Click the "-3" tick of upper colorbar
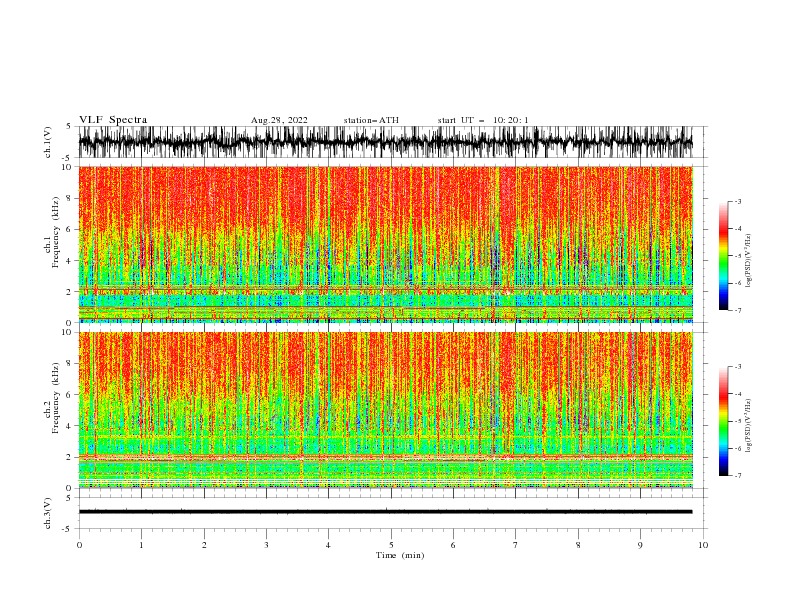Screen dimensions: 792x612 click(738, 201)
